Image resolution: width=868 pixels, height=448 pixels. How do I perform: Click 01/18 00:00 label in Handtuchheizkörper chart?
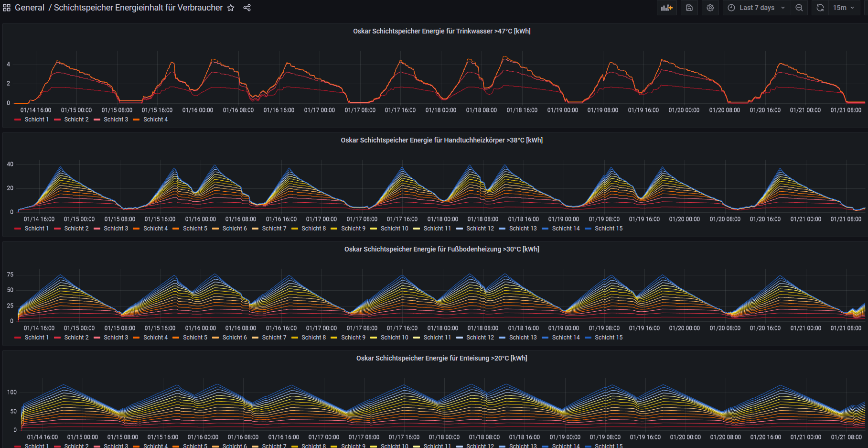[x=443, y=219]
